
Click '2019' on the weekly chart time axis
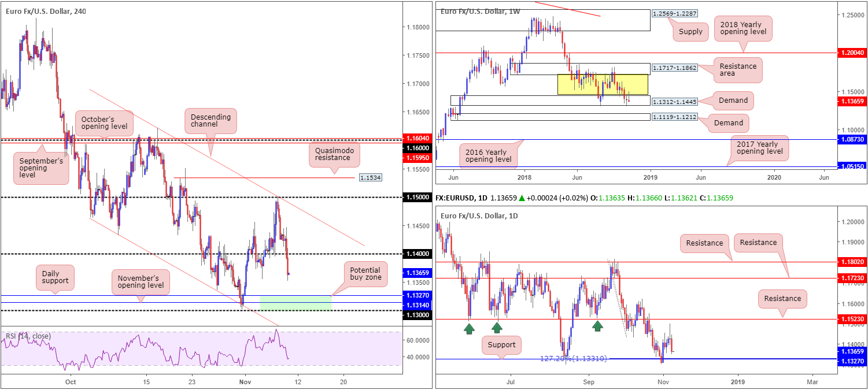[651, 177]
